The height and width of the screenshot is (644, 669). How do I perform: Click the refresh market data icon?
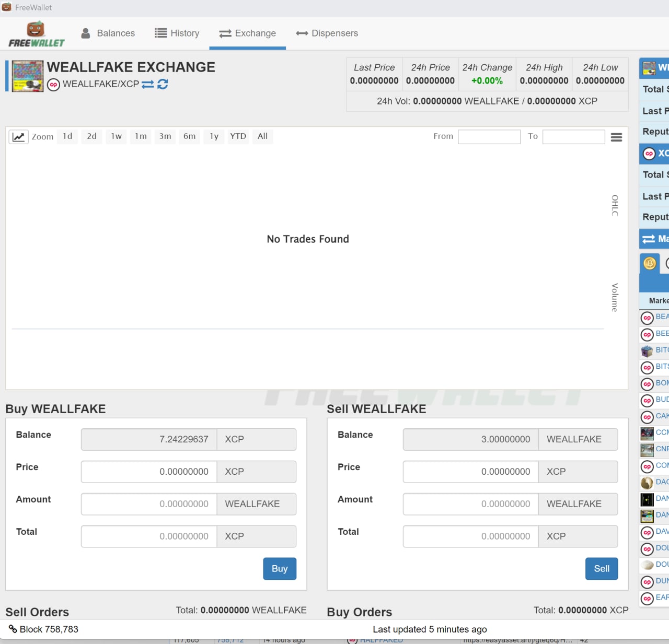(163, 84)
